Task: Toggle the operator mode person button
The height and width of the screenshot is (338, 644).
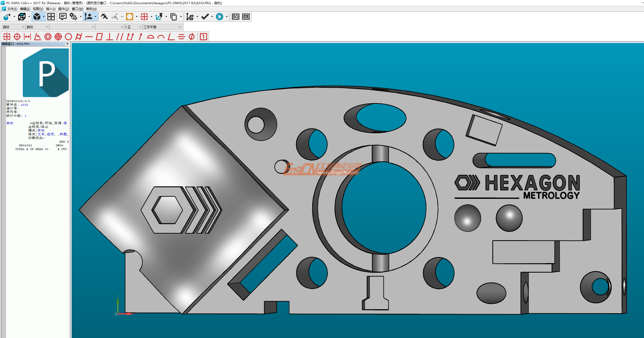Action: click(88, 17)
